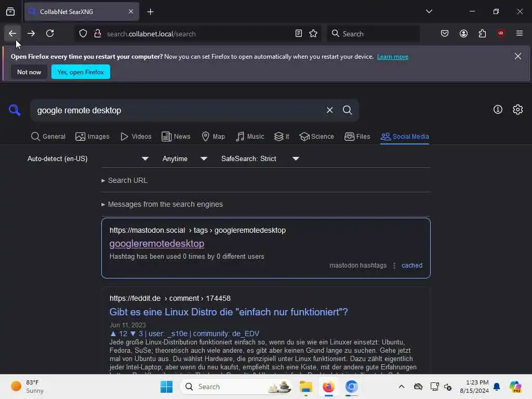Switch to the Files category

[357, 137]
